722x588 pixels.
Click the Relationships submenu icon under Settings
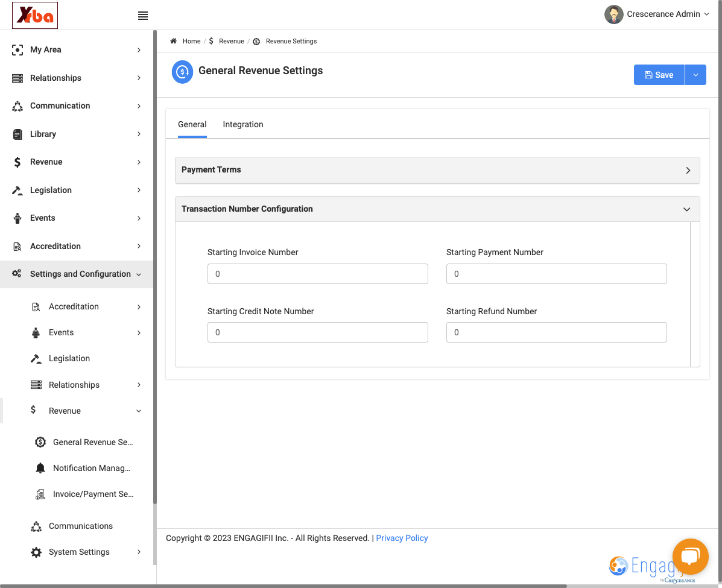pyautogui.click(x=36, y=385)
